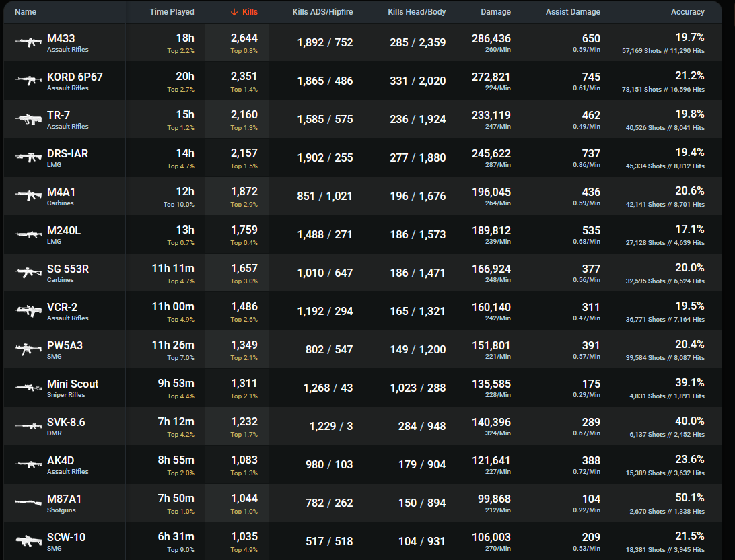Image resolution: width=735 pixels, height=560 pixels.
Task: Select the TR-7 weapon name
Action: coord(59,115)
